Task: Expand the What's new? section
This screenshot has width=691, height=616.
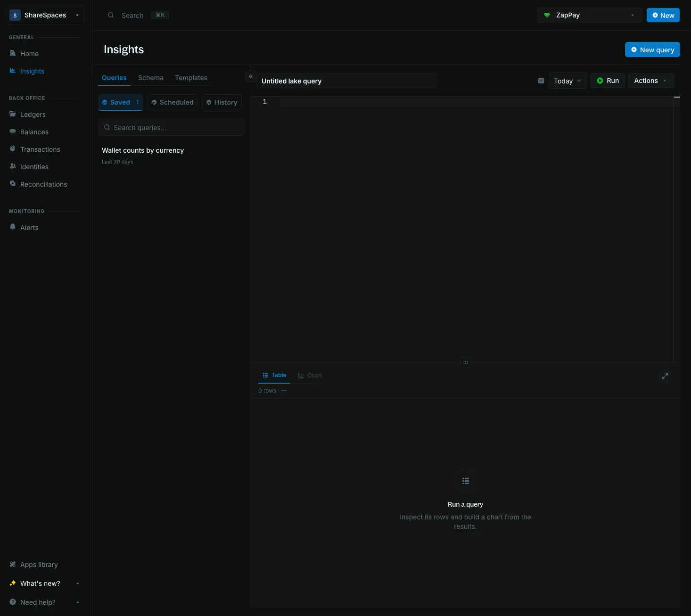Action: [x=45, y=583]
